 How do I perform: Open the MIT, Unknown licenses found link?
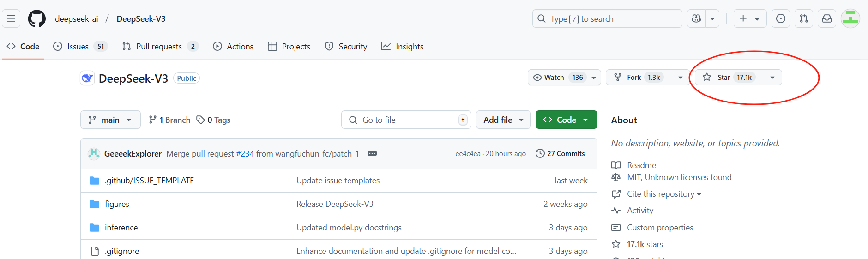coord(679,177)
